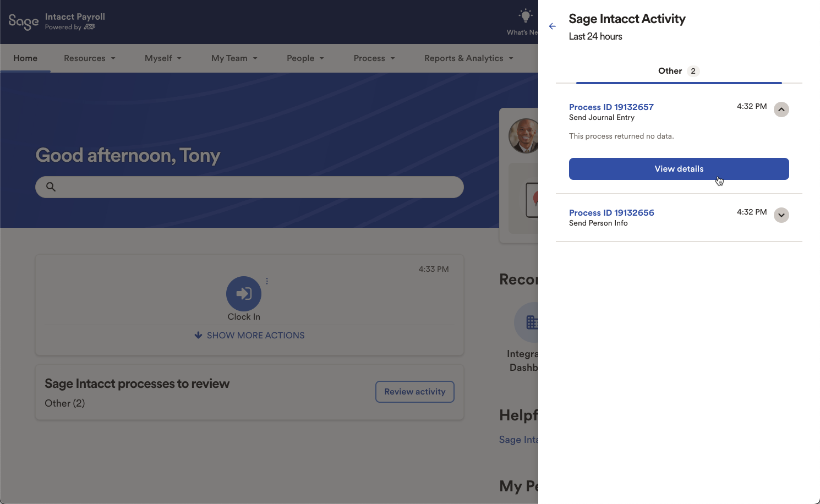Click the What's New lightbulb icon
The image size is (820, 504).
click(526, 16)
